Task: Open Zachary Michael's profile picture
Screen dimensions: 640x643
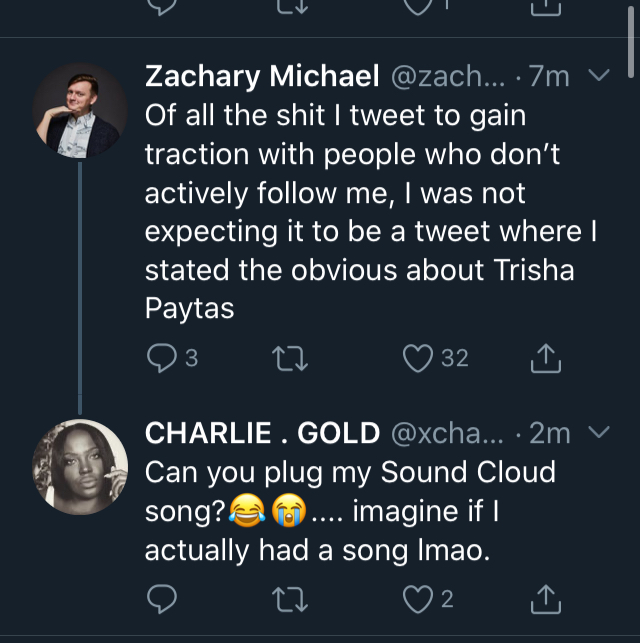Action: point(80,111)
